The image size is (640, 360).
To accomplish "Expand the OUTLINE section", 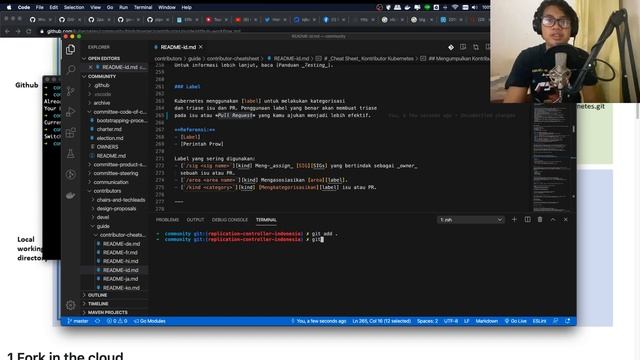I will pyautogui.click(x=98, y=295).
